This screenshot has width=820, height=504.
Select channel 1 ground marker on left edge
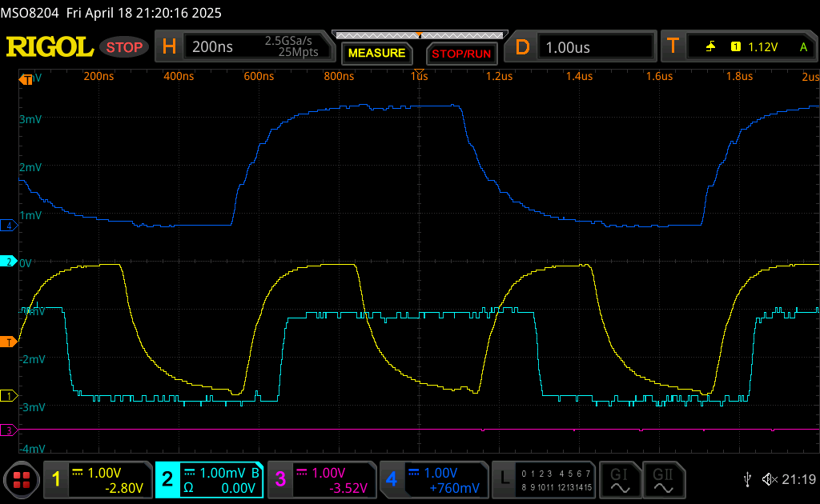9,396
